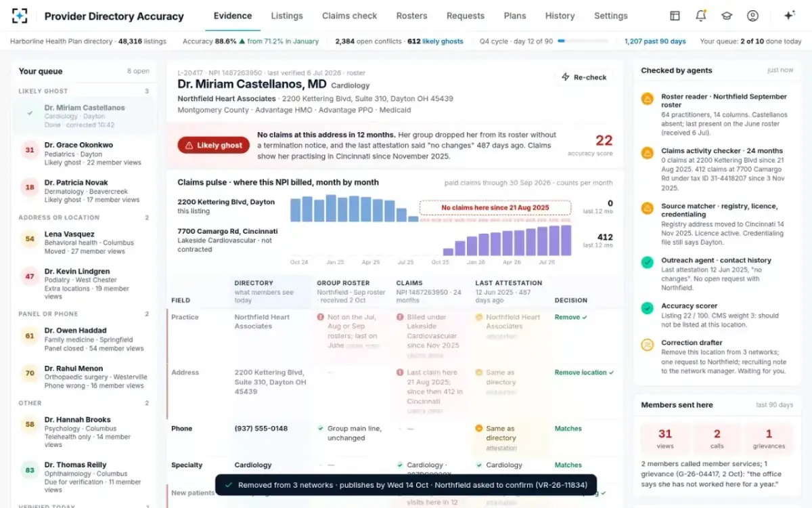Screen dimensions: 812x508
Task: Click the 31 views tile
Action: pos(665,438)
